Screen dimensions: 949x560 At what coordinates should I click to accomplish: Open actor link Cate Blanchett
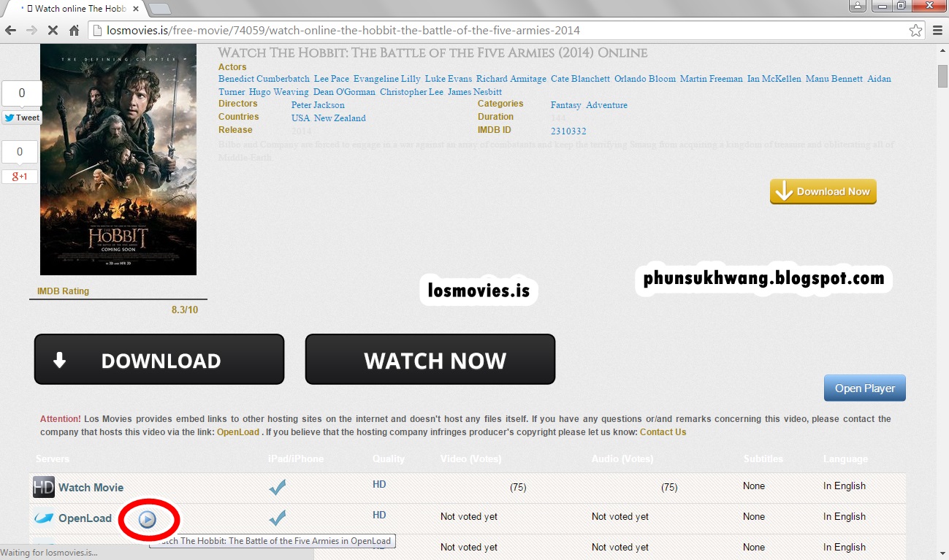point(580,79)
